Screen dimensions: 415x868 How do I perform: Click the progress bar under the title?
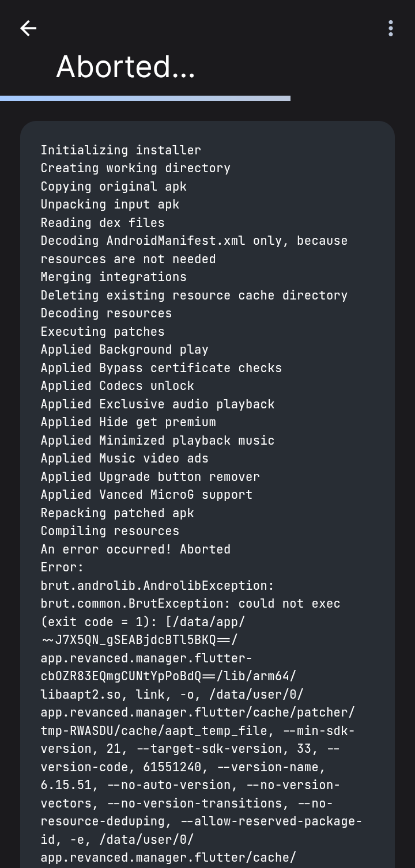click(x=144, y=98)
